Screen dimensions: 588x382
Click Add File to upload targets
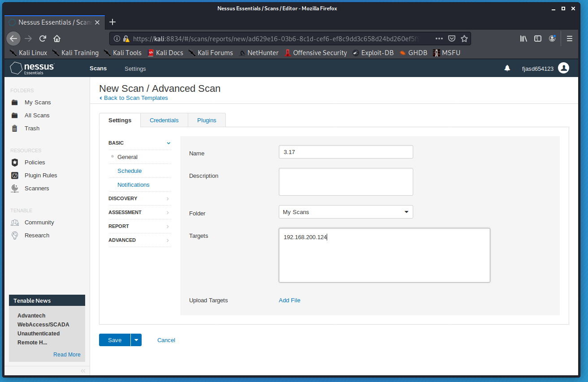[x=290, y=300]
